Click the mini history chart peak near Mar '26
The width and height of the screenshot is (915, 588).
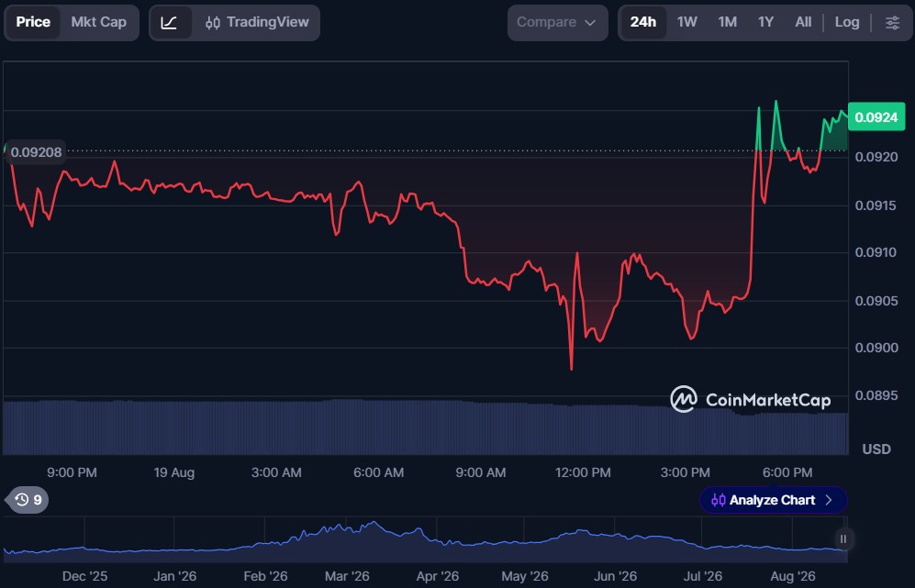[374, 523]
